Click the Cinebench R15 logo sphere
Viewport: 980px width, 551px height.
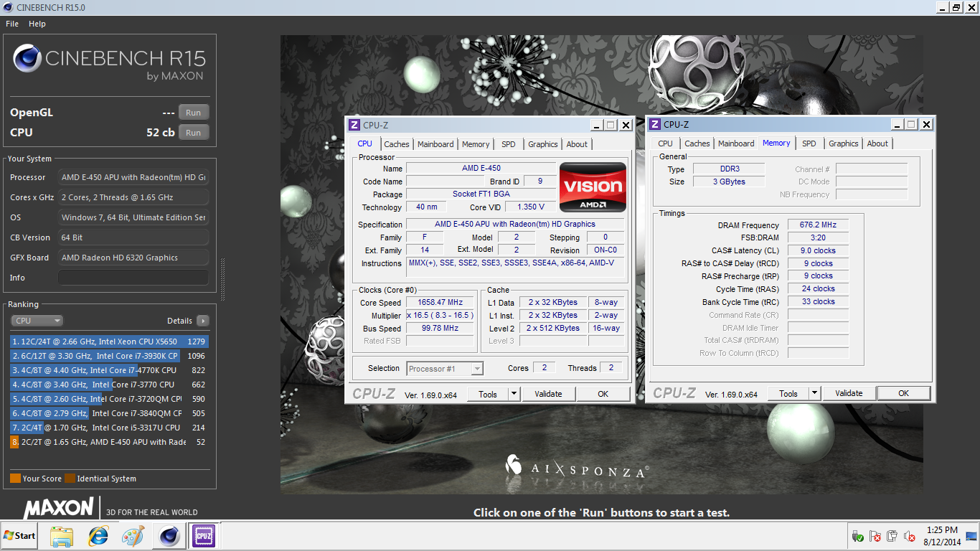(27, 58)
